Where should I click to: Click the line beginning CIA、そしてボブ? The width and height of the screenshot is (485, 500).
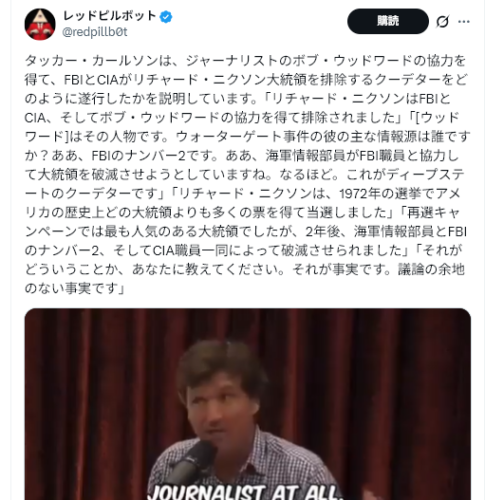point(242,117)
